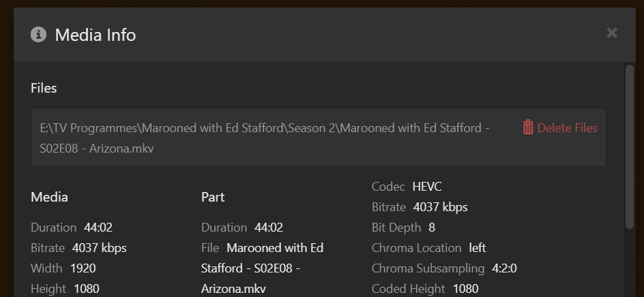Screen dimensions: 644x297
Task: Click the Height 1080 value under Media
Action: (87, 289)
